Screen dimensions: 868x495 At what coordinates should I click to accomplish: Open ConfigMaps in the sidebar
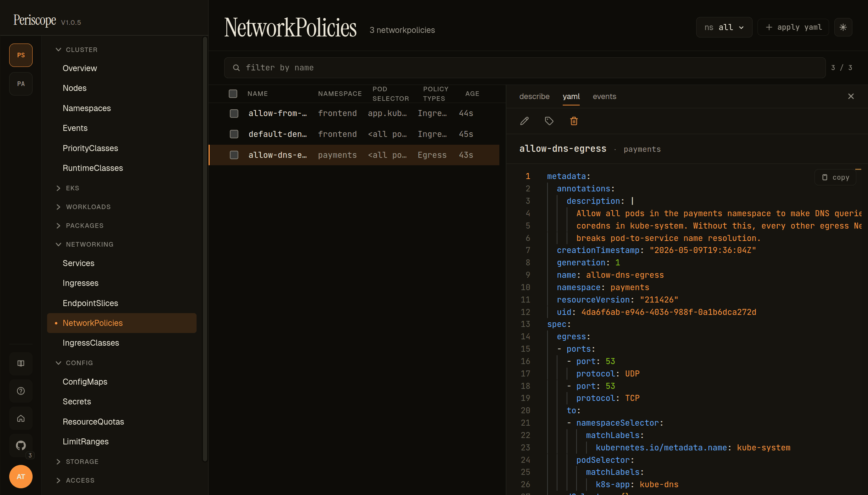[122, 382]
